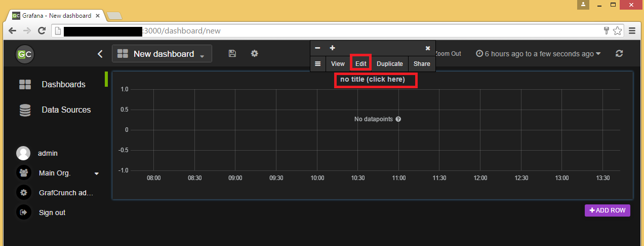644x246 pixels.
Task: Remove panel with the x icon
Action: (x=428, y=48)
